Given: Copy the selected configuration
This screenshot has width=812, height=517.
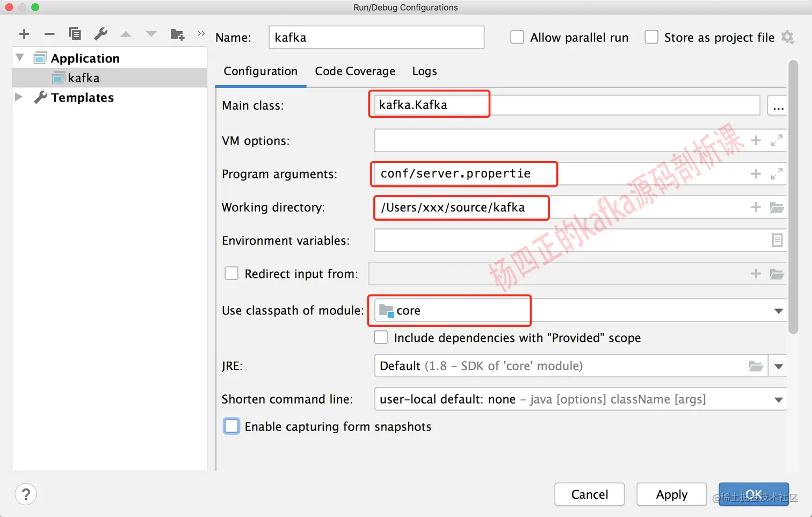Looking at the screenshot, I should tap(75, 34).
